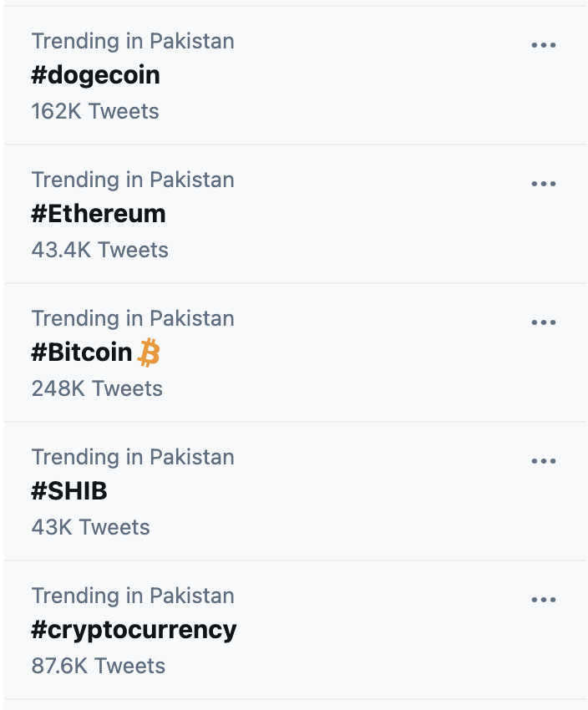This screenshot has height=710, width=588.
Task: Click the 248K Tweets count
Action: pos(97,388)
